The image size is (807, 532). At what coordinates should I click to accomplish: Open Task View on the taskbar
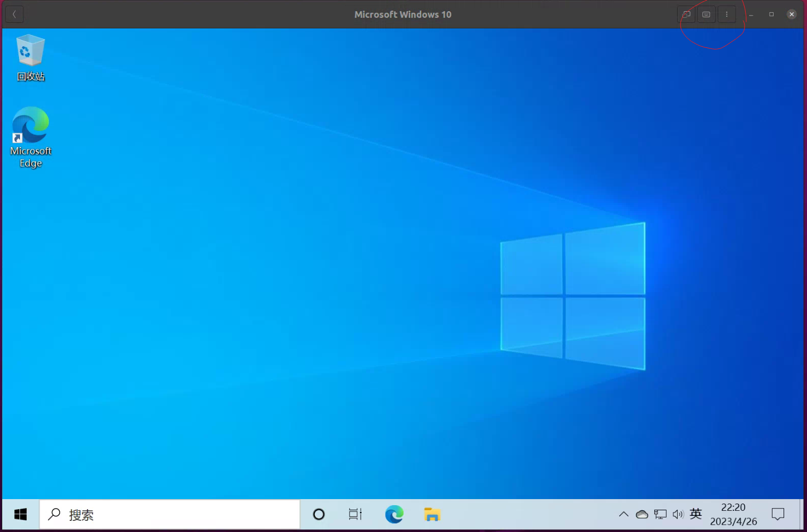click(x=355, y=514)
